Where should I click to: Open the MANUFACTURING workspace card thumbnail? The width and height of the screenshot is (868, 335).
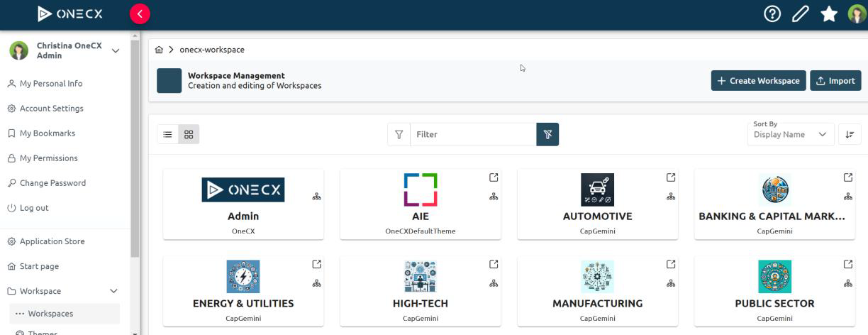coord(597,277)
